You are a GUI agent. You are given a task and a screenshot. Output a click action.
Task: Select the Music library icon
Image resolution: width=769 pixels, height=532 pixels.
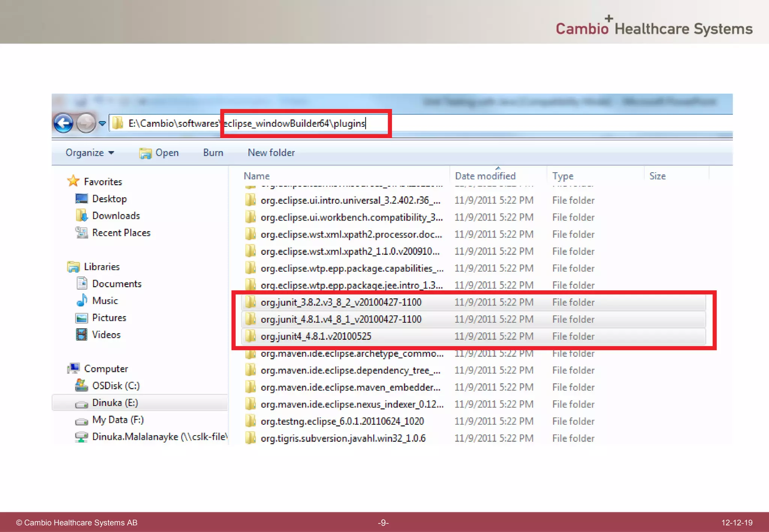pos(81,301)
